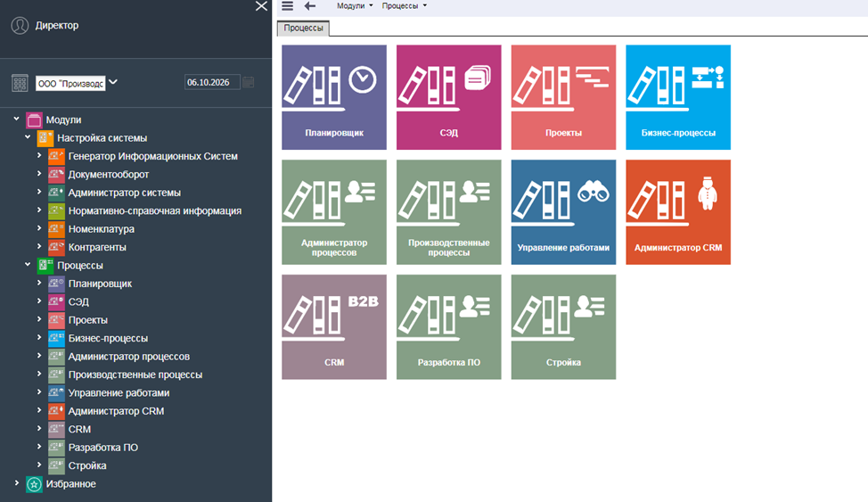The width and height of the screenshot is (868, 502).
Task: Expand the Администратор системы node
Action: (38, 192)
